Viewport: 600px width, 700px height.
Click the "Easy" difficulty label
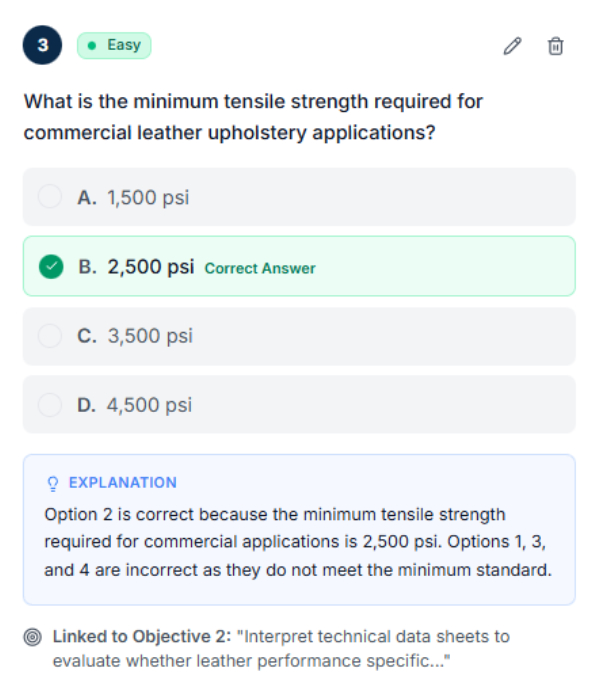[x=124, y=46]
